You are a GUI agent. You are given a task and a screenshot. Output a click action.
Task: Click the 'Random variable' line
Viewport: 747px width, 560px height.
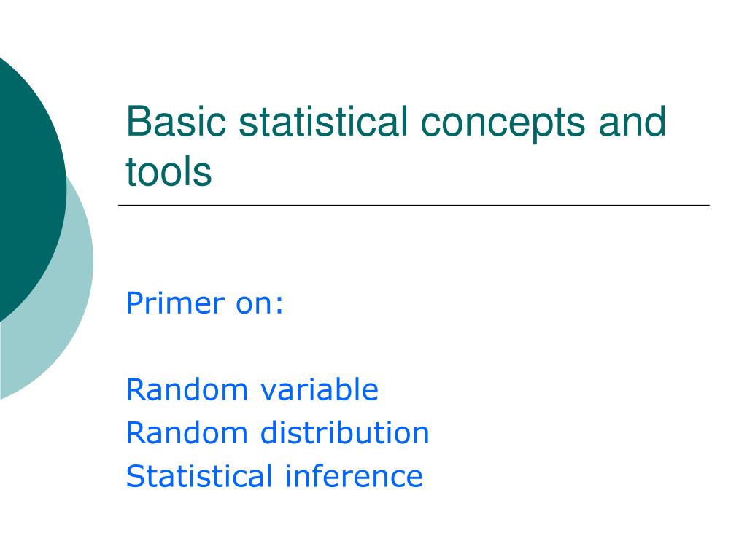point(252,389)
